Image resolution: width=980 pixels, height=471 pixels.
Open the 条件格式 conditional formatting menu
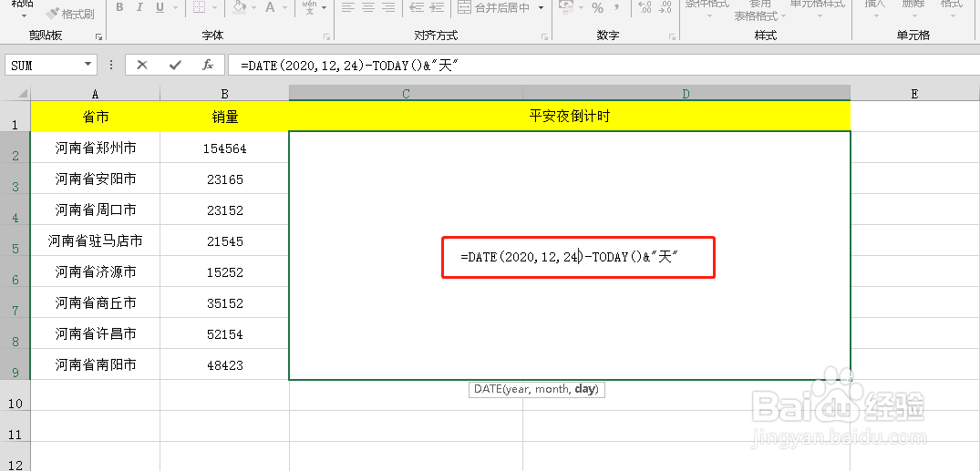tap(707, 8)
